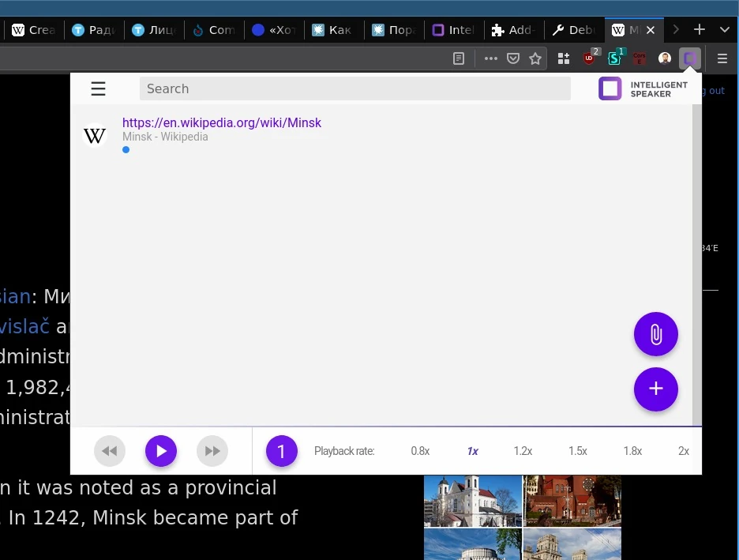
Task: Save page to Pocket
Action: coord(513,58)
